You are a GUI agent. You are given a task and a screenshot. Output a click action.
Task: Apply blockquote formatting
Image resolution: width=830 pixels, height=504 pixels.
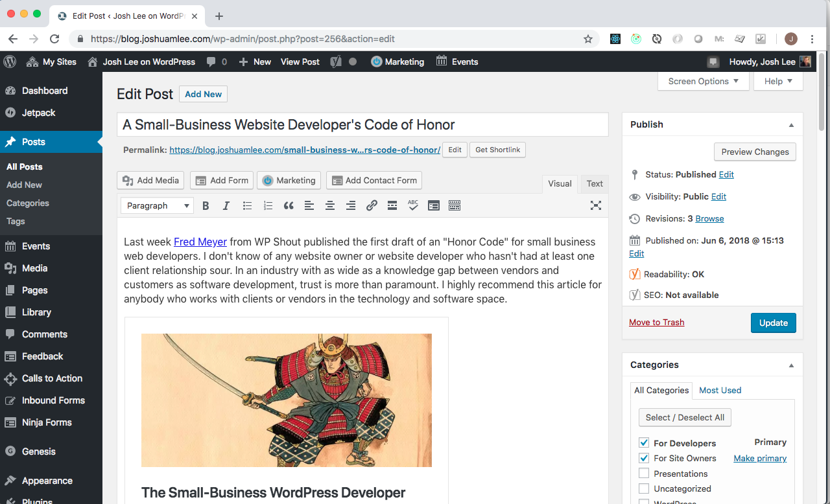click(x=289, y=205)
